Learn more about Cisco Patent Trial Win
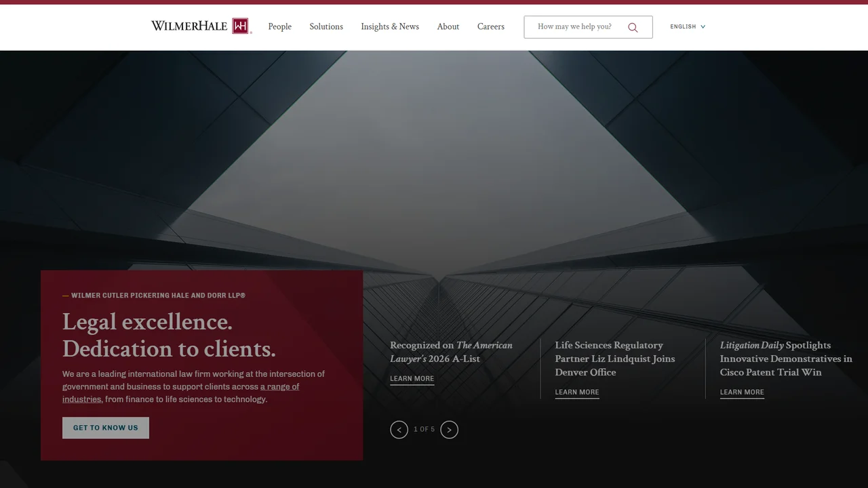Screen dimensions: 868x488 click(742, 392)
